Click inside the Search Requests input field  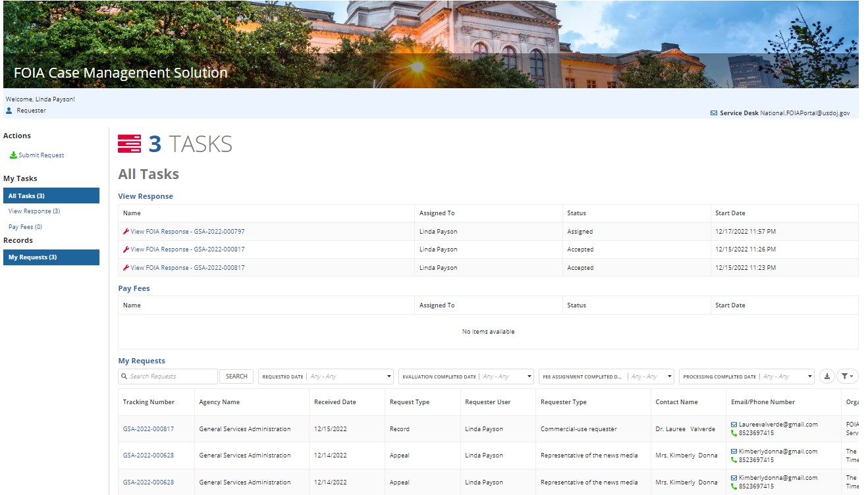point(168,376)
